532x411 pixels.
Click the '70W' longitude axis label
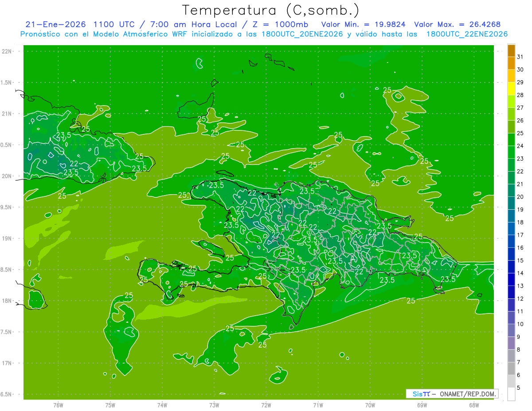(x=370, y=405)
